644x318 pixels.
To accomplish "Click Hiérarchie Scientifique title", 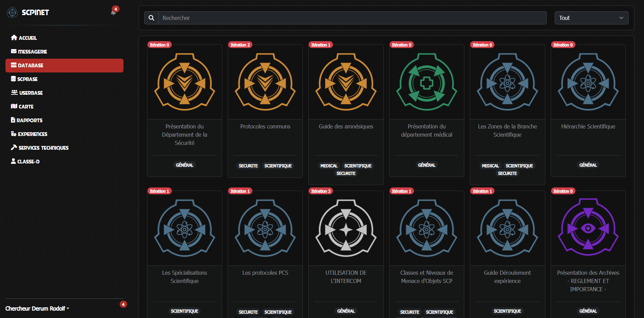I will (x=588, y=126).
